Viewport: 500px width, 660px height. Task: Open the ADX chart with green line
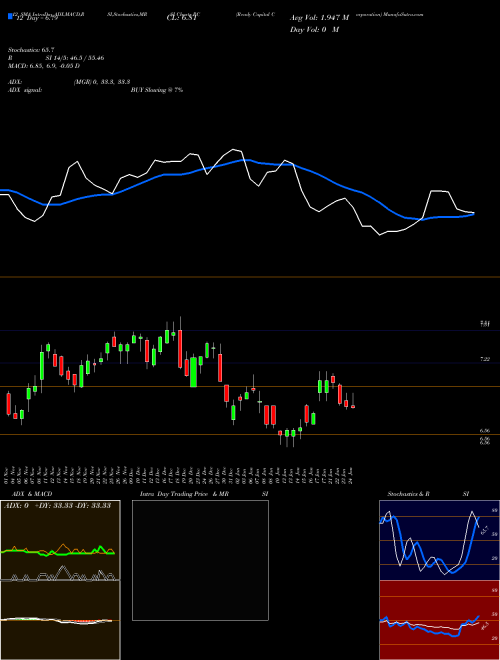60,540
